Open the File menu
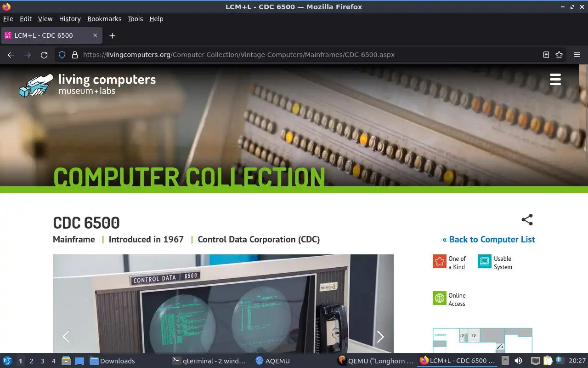588x368 pixels. [8, 19]
